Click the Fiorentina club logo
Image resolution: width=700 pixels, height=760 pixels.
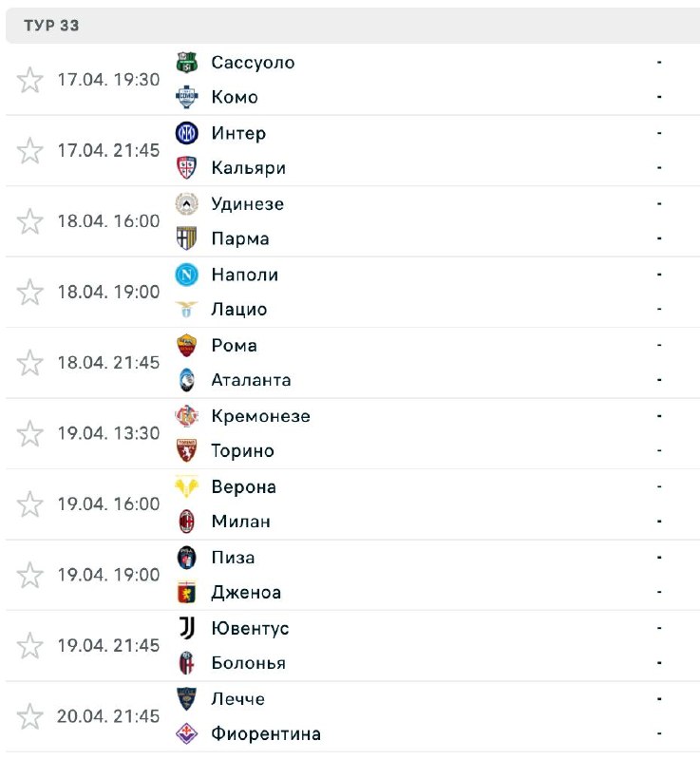[186, 733]
